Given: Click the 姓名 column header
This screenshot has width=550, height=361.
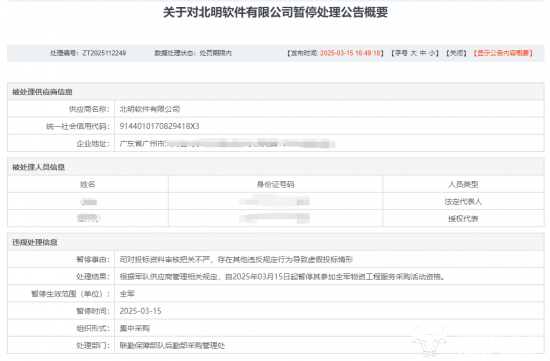Looking at the screenshot, I should pos(88,184).
